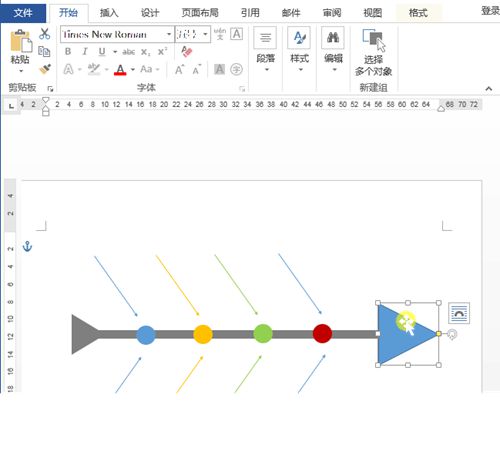The height and width of the screenshot is (471, 500).
Task: Click the 文件 button
Action: pos(23,13)
